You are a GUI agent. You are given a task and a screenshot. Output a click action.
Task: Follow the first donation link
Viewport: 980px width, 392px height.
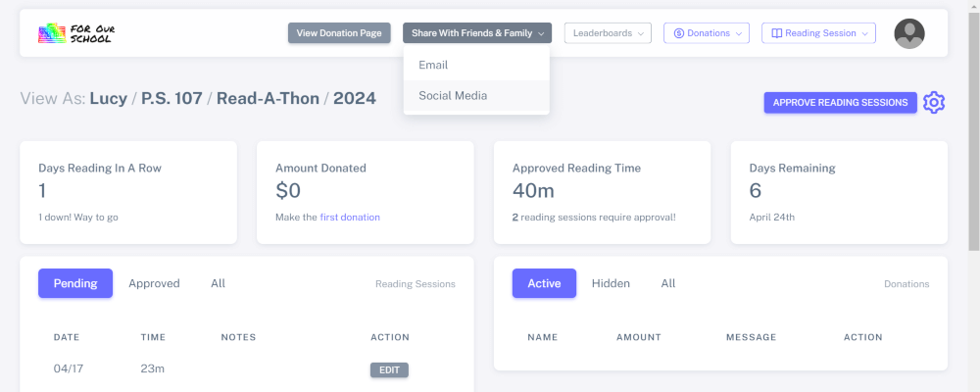350,218
